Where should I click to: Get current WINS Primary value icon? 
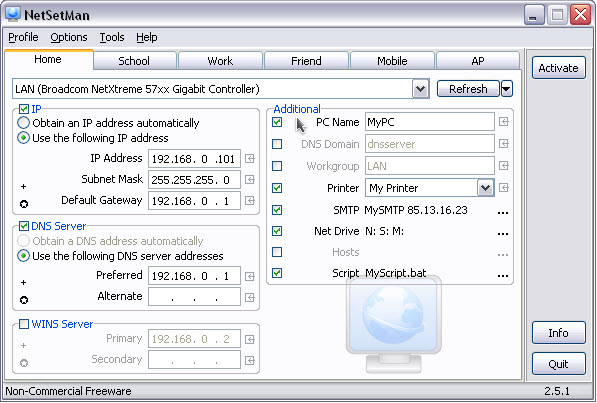coord(250,339)
